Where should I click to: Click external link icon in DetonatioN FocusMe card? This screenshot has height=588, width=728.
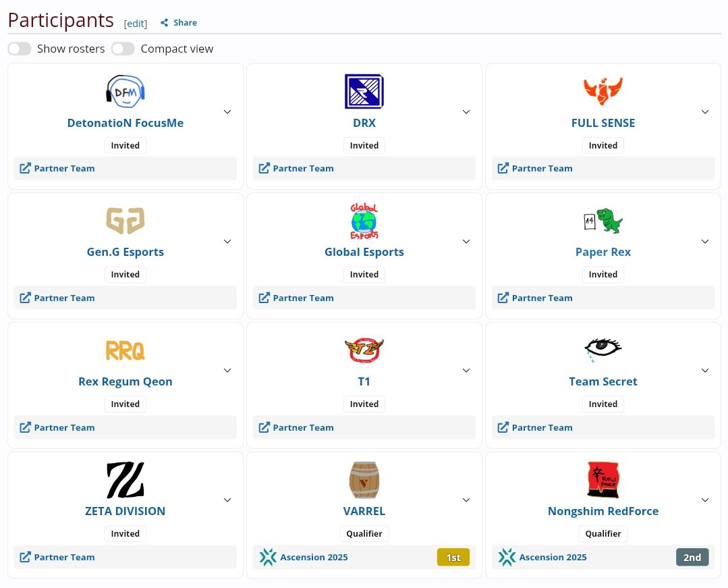point(25,168)
